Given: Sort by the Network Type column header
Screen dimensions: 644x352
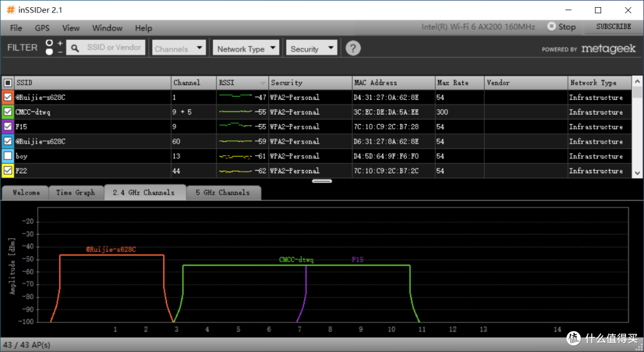Looking at the screenshot, I should click(x=600, y=83).
